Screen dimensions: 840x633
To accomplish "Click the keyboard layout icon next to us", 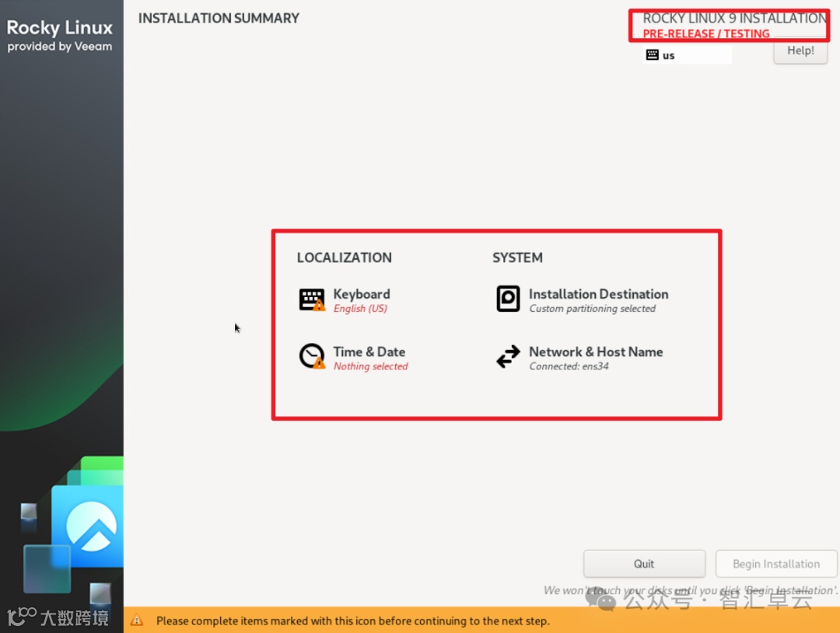I will point(652,54).
